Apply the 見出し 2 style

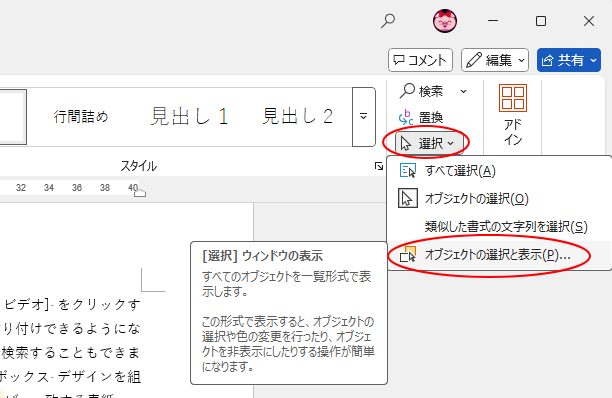click(x=297, y=116)
